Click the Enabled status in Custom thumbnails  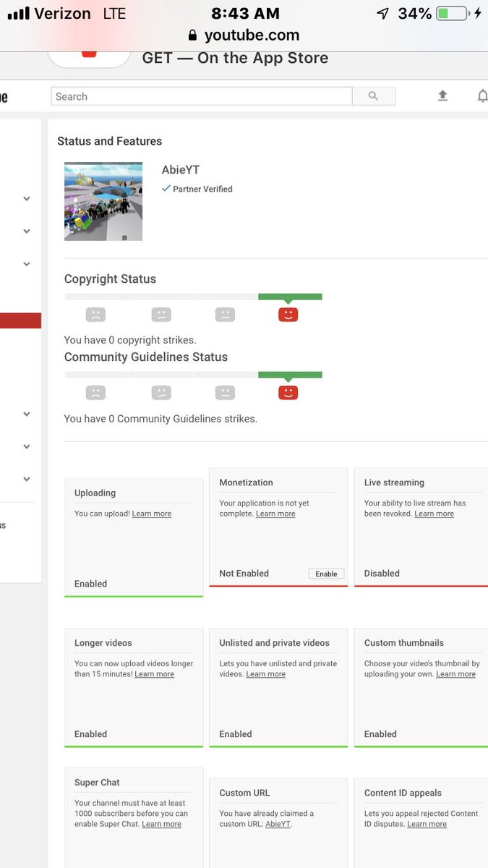380,734
